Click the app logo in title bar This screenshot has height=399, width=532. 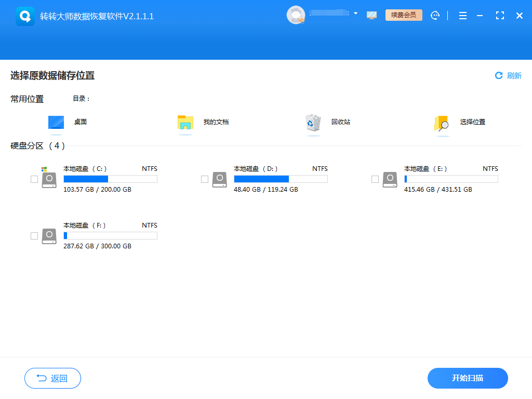point(25,16)
